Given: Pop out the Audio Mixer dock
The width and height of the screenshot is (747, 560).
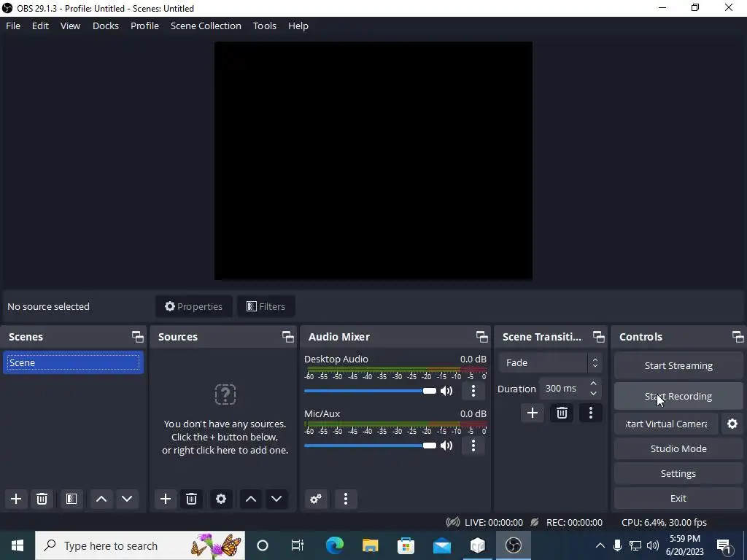Looking at the screenshot, I should coord(481,337).
